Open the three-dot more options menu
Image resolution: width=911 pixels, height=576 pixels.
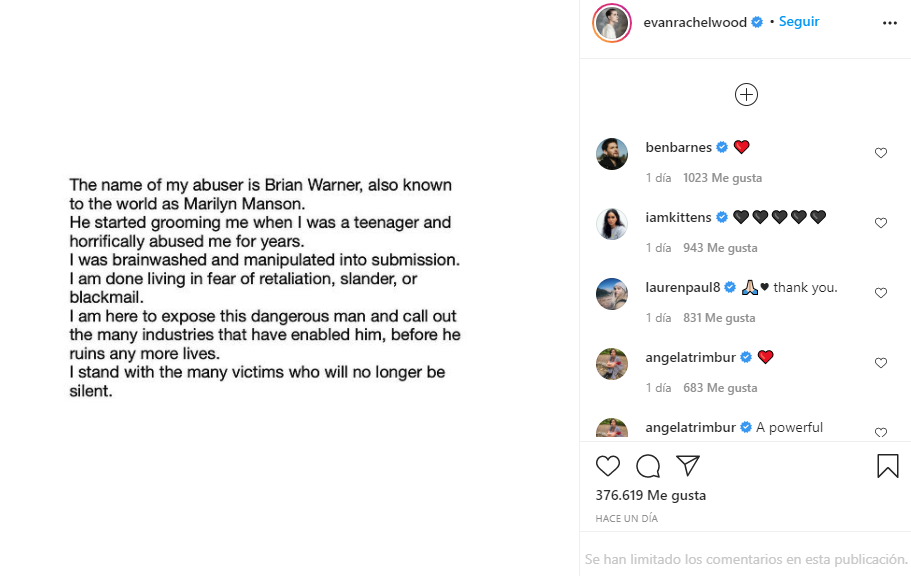[889, 23]
